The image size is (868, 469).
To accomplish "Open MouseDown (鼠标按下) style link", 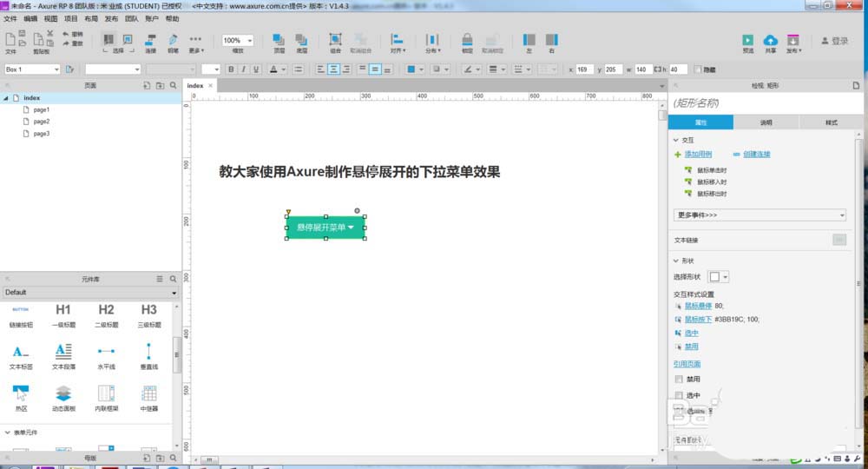I will coord(698,320).
